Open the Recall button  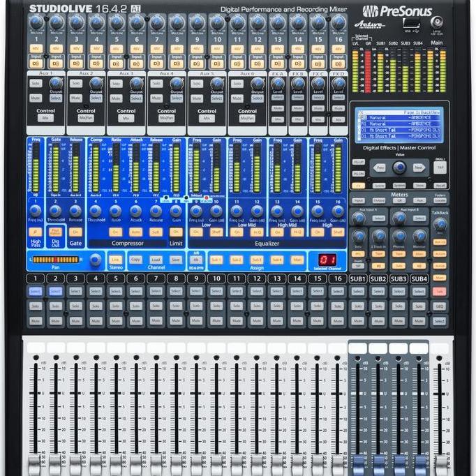[x=440, y=185]
